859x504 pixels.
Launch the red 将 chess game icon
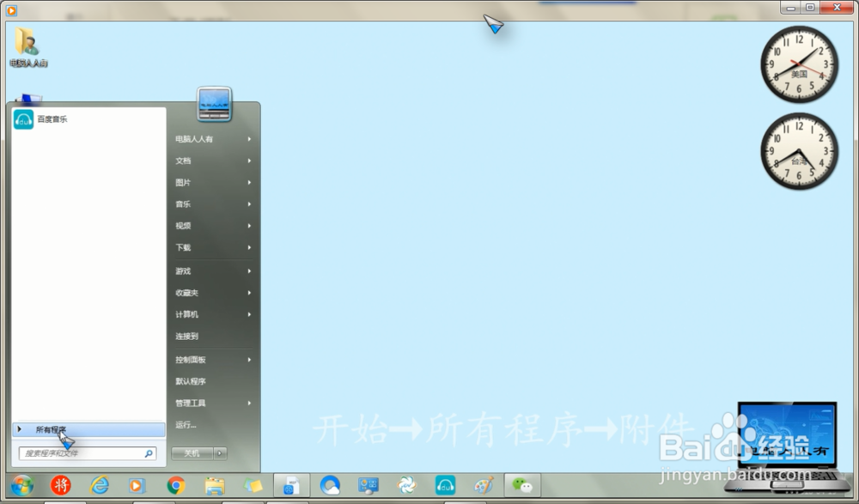tap(61, 485)
